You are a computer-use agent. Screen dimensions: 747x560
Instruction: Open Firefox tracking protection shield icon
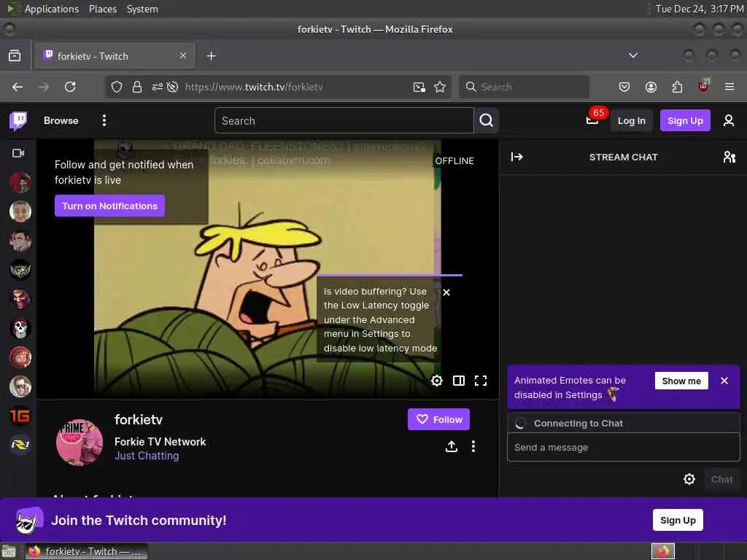click(x=117, y=87)
